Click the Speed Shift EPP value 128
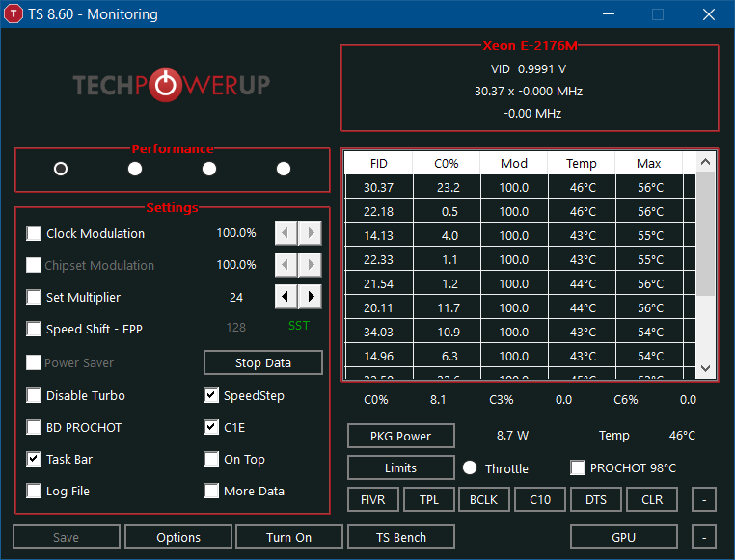735x560 pixels. point(235,328)
